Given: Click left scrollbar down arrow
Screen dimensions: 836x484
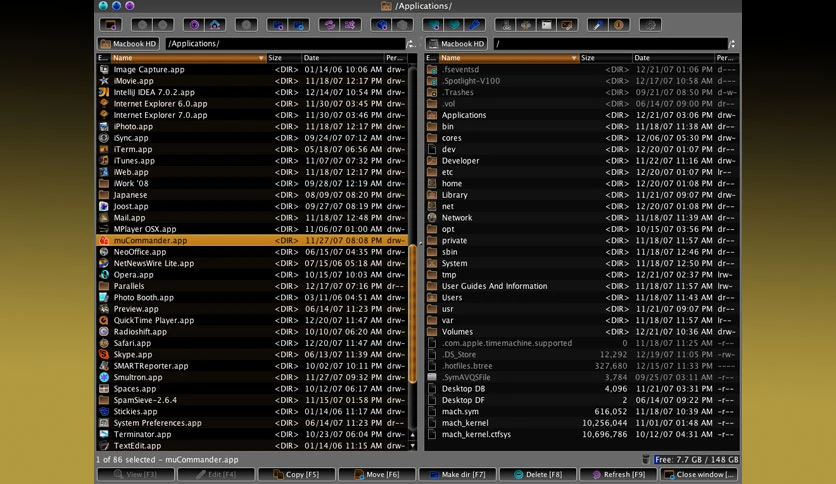Looking at the screenshot, I should click(413, 446).
